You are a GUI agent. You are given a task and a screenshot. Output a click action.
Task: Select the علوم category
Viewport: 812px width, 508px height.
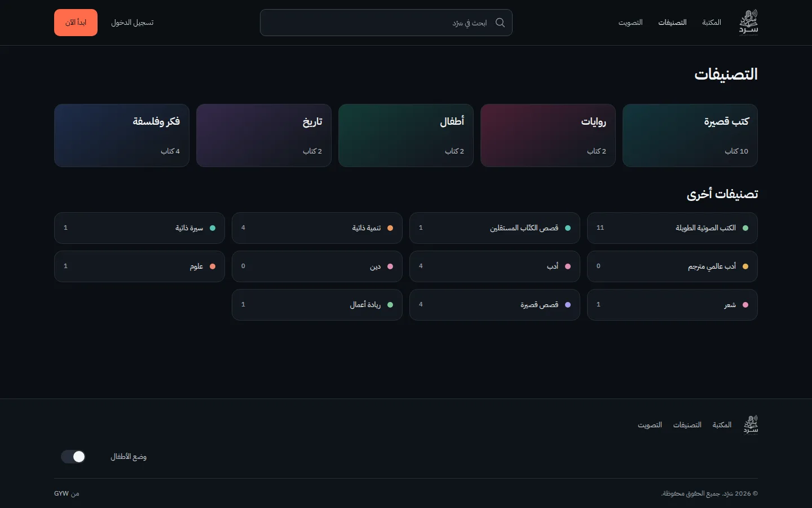[x=139, y=266]
